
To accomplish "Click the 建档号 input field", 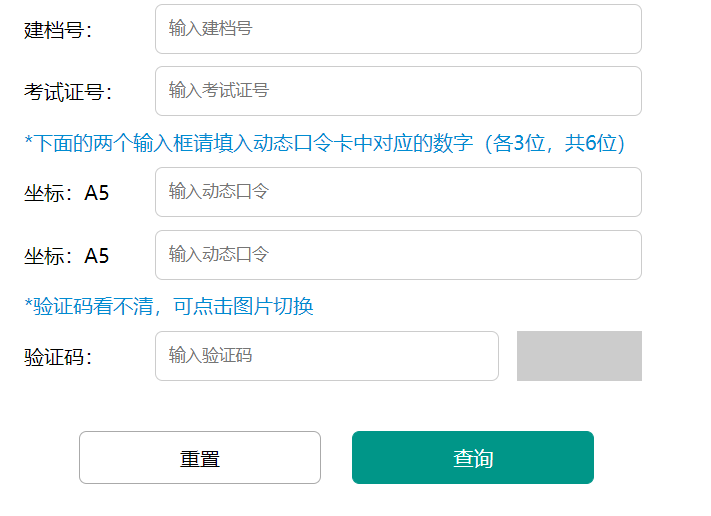I will tap(397, 29).
